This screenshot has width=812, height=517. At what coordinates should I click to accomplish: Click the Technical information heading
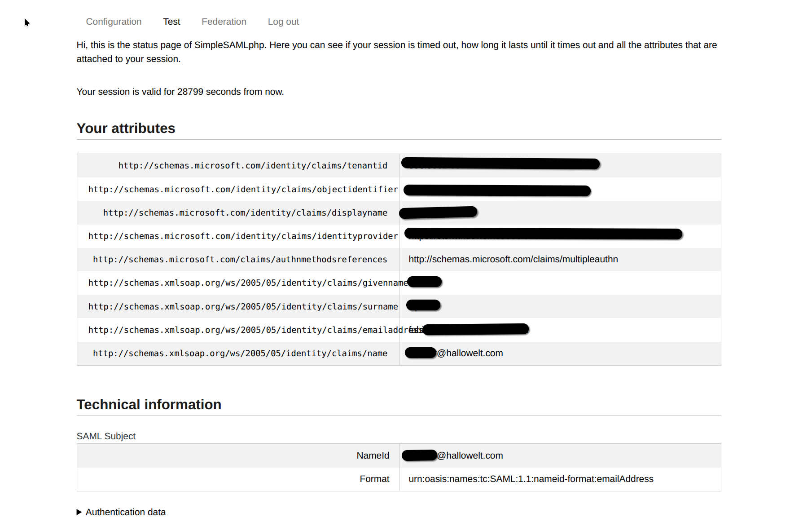[x=149, y=404]
